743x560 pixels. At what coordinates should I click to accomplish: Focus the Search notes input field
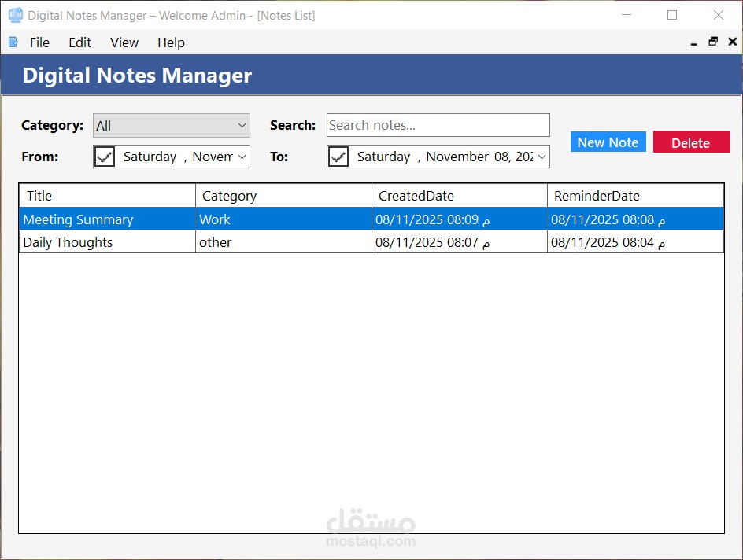[x=438, y=125]
